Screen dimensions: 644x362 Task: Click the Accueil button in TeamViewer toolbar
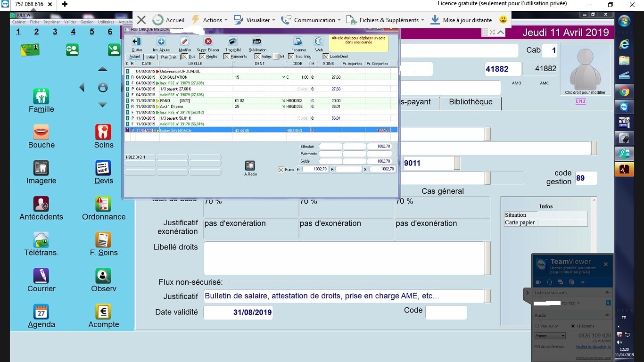[x=169, y=20]
